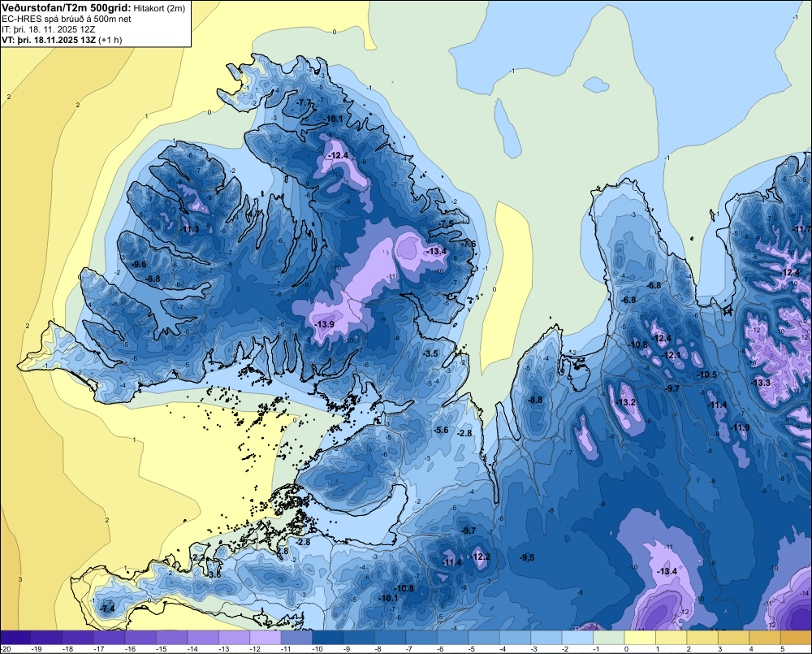
Task: Click the -13 number in the legend
Action: (223, 649)
